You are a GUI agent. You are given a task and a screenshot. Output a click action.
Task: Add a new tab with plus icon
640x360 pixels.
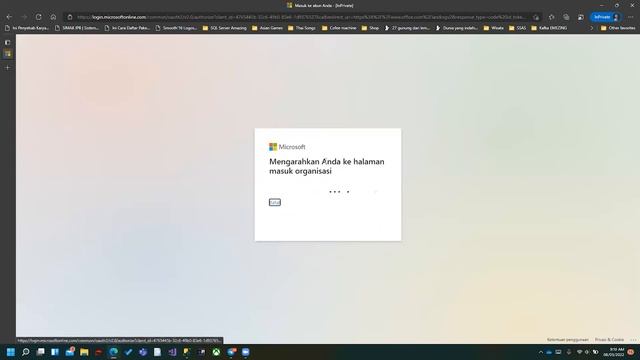(7, 67)
